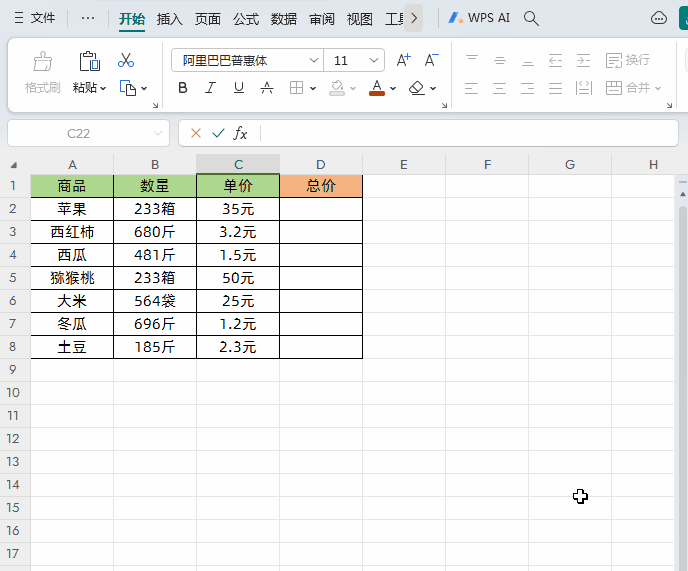Expand more ribbon tabs with arrow
Viewport: 688px width, 571px height.
[414, 18]
